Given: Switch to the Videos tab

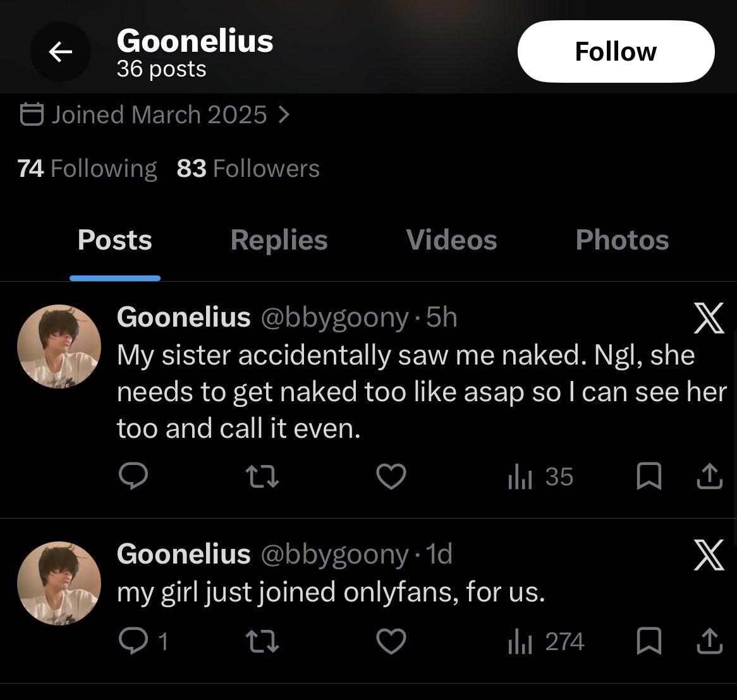Looking at the screenshot, I should [x=451, y=240].
